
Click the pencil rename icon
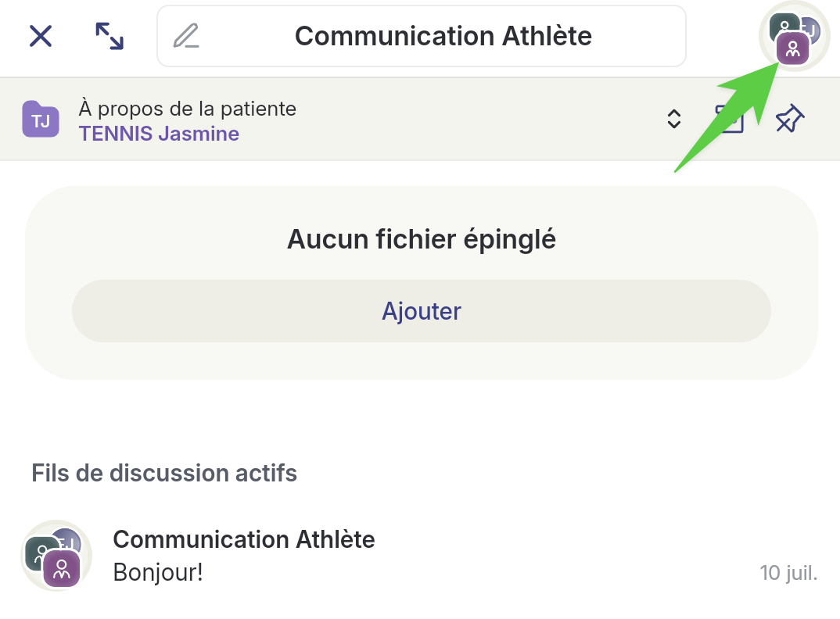[186, 36]
